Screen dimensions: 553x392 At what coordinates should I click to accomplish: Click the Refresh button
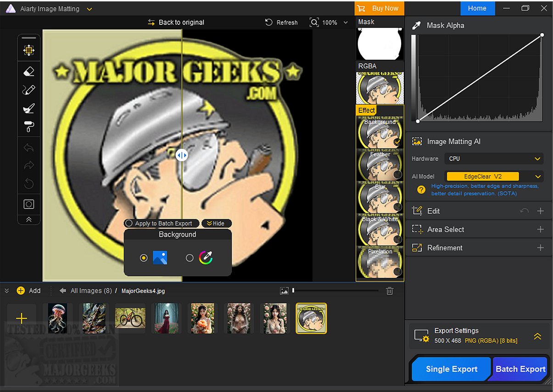pyautogui.click(x=281, y=22)
